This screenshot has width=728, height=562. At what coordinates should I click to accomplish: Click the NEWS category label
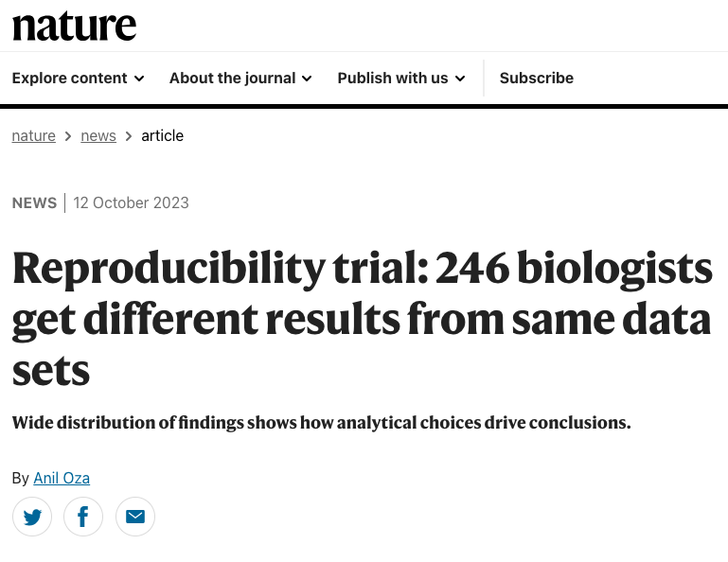[x=34, y=202]
